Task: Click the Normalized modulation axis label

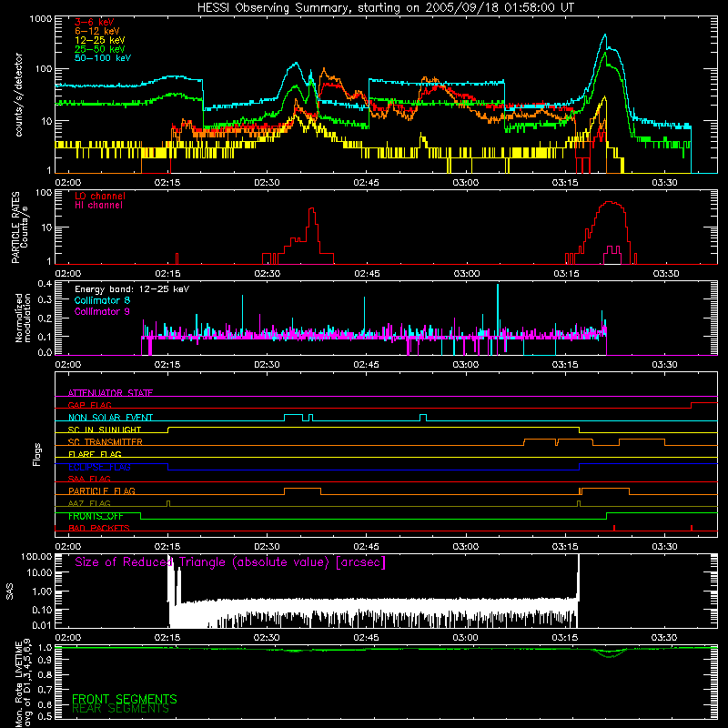Action: click(23, 318)
